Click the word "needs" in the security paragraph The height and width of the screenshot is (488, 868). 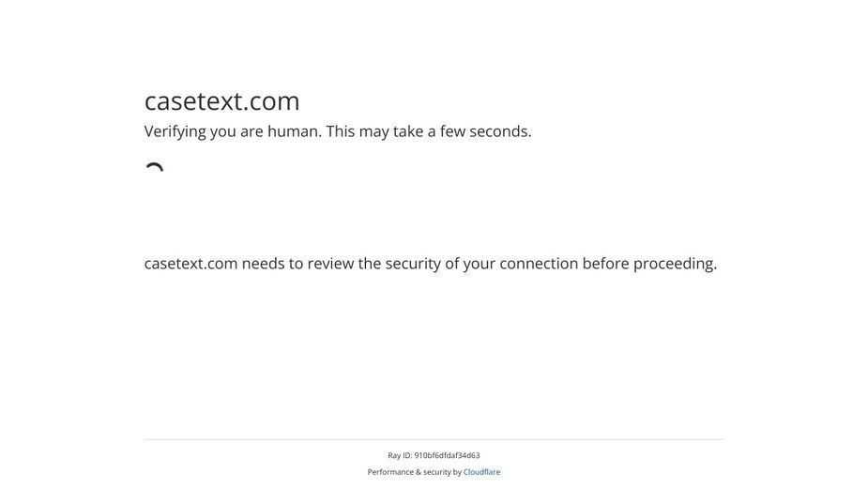pyautogui.click(x=263, y=264)
